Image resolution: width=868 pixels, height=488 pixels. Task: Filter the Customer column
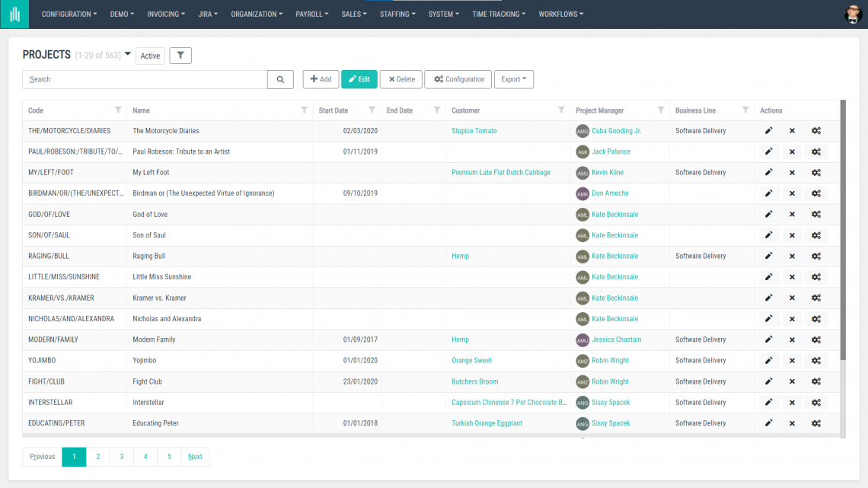pos(562,110)
